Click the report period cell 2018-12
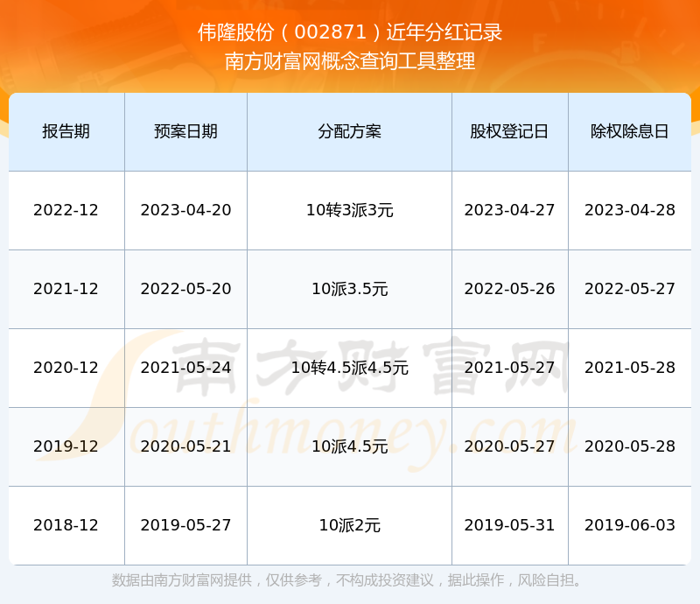This screenshot has width=700, height=604. pyautogui.click(x=66, y=524)
